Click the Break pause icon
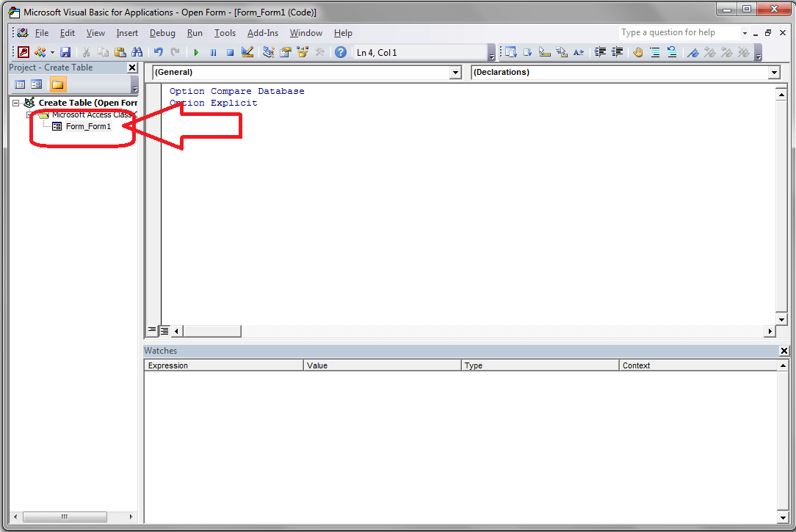 [x=213, y=52]
